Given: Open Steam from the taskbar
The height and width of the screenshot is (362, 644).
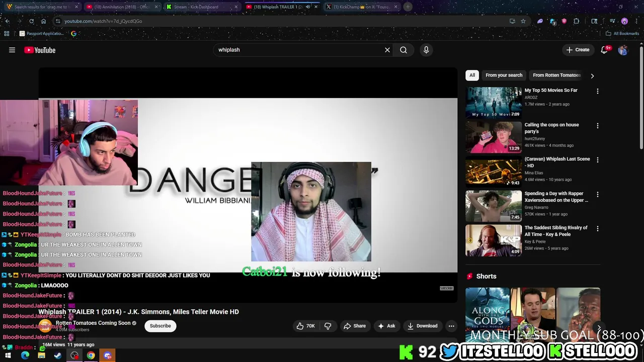Looking at the screenshot, I should [x=58, y=355].
